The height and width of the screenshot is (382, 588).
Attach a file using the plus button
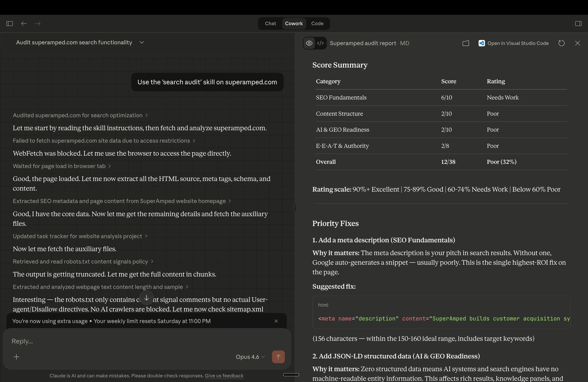[16, 357]
